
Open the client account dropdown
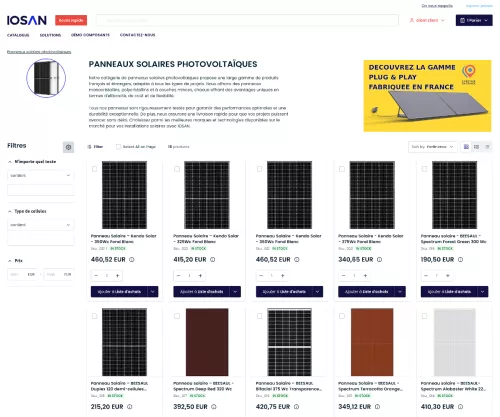(x=427, y=20)
